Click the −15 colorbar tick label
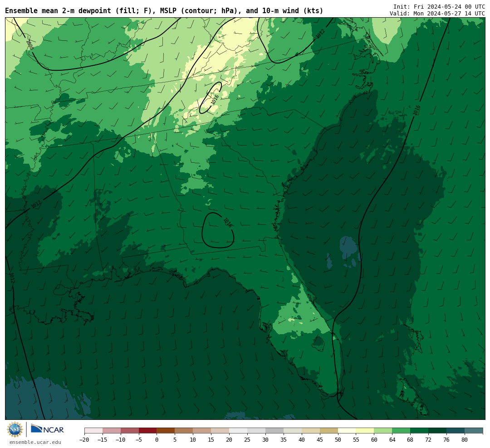Screen dimensions: 490x448 (103, 440)
